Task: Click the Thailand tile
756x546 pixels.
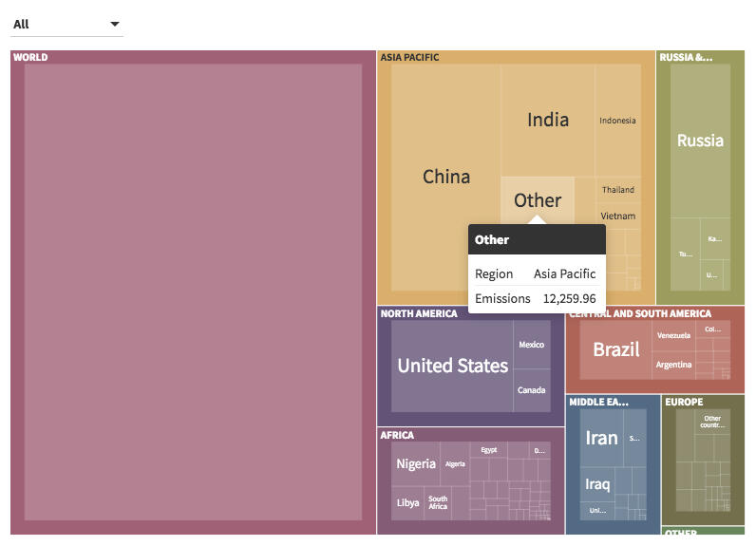Action: tap(617, 189)
